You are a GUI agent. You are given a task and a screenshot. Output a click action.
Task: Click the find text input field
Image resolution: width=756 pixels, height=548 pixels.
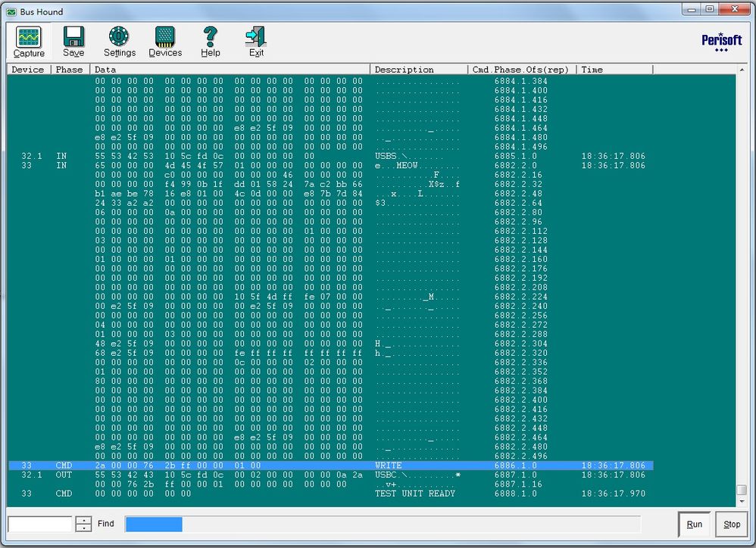40,524
